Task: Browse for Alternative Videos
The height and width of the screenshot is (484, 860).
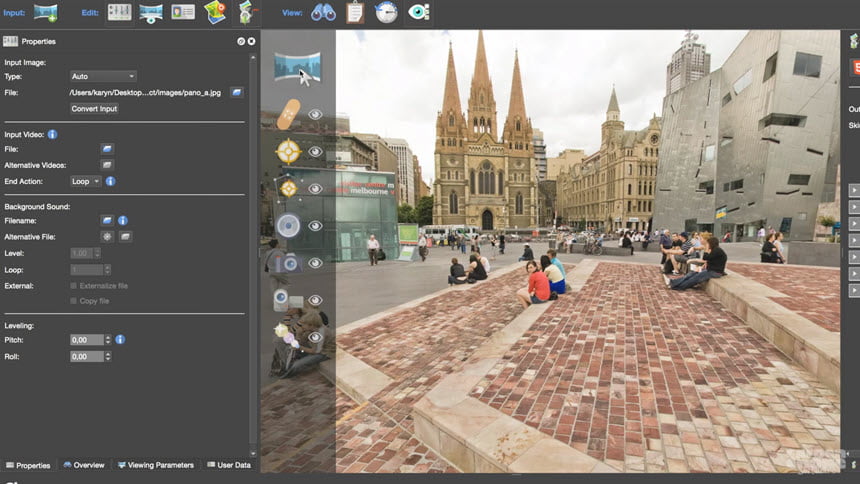Action: click(107, 165)
